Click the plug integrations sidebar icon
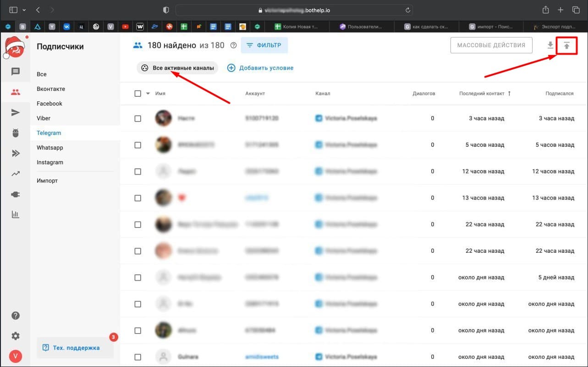Image resolution: width=588 pixels, height=367 pixels. coord(16,194)
